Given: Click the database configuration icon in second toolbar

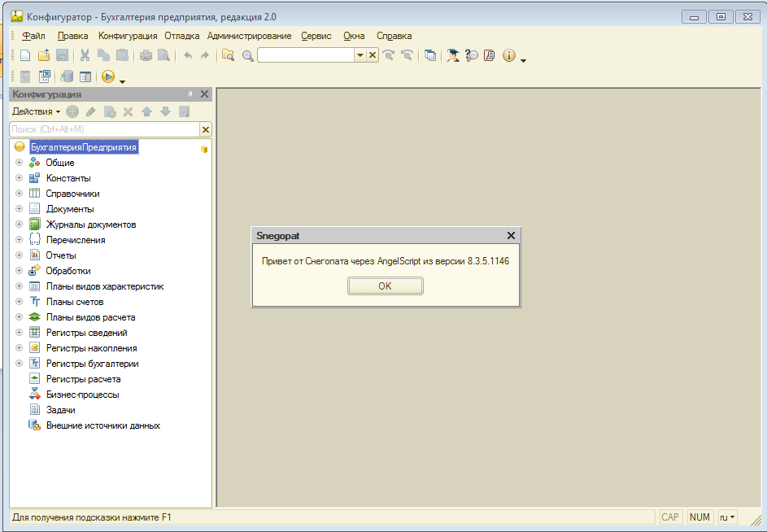Looking at the screenshot, I should 67,76.
